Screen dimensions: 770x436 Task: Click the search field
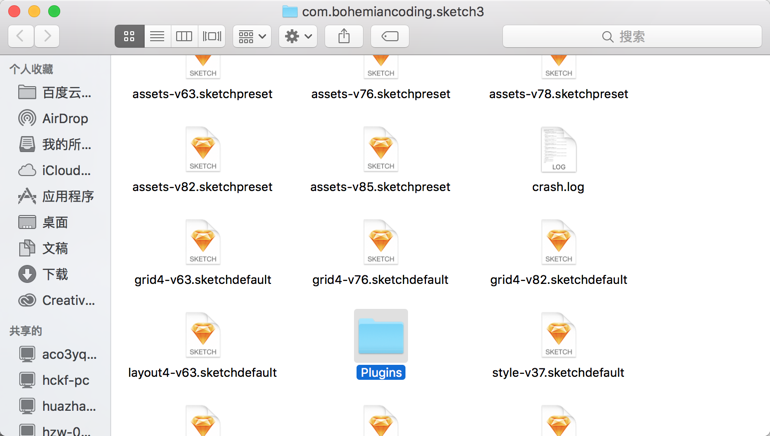pyautogui.click(x=632, y=36)
